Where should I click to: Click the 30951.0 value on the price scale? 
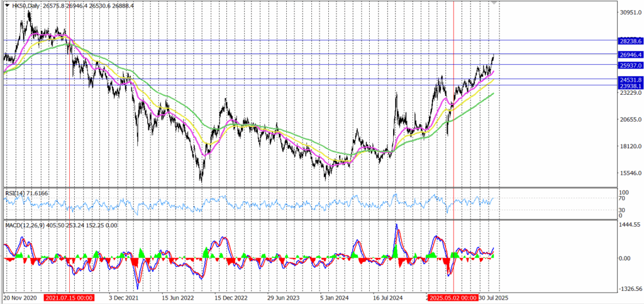tap(630, 13)
